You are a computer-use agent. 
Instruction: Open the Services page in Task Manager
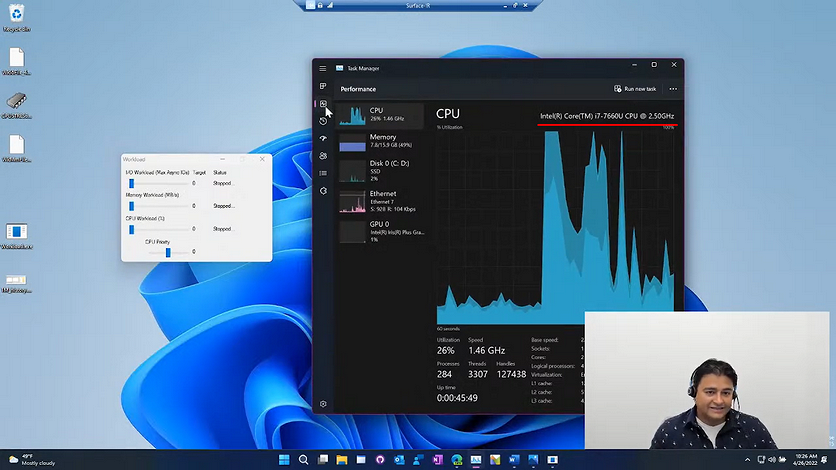[x=323, y=191]
